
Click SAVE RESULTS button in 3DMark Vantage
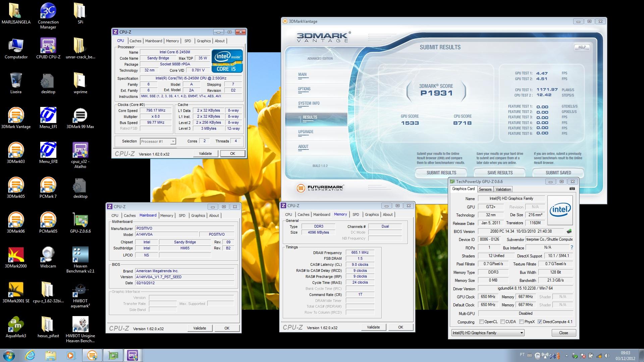(x=500, y=173)
